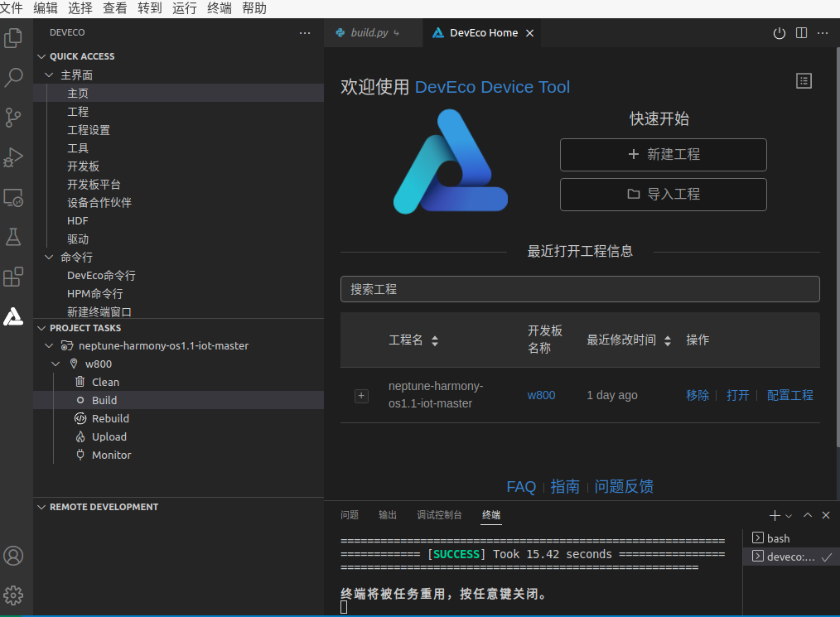Collapse the 命令行 tree group
840x617 pixels.
pos(49,257)
